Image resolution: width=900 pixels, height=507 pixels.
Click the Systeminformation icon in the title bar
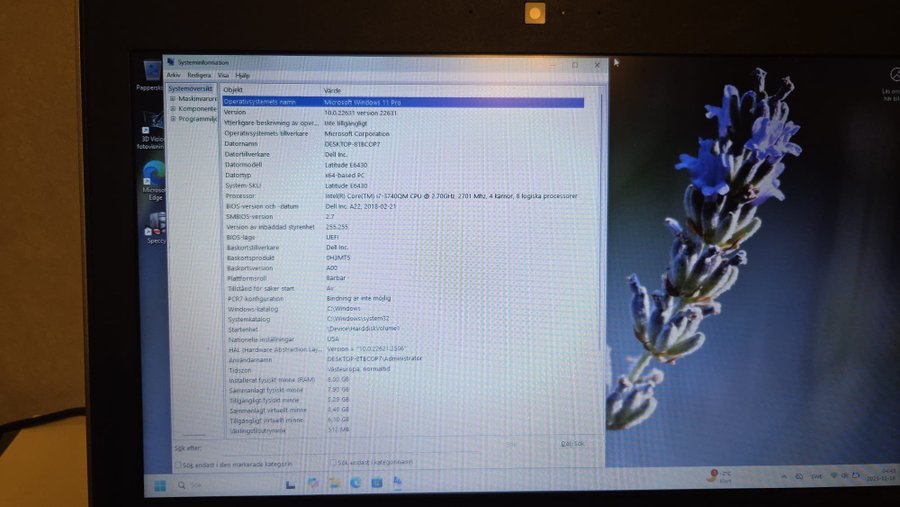pos(171,63)
